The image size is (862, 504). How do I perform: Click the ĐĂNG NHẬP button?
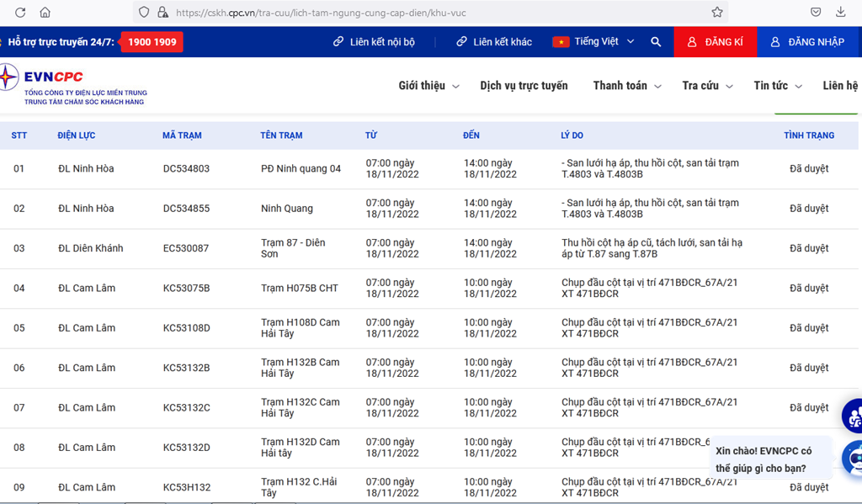pos(808,42)
